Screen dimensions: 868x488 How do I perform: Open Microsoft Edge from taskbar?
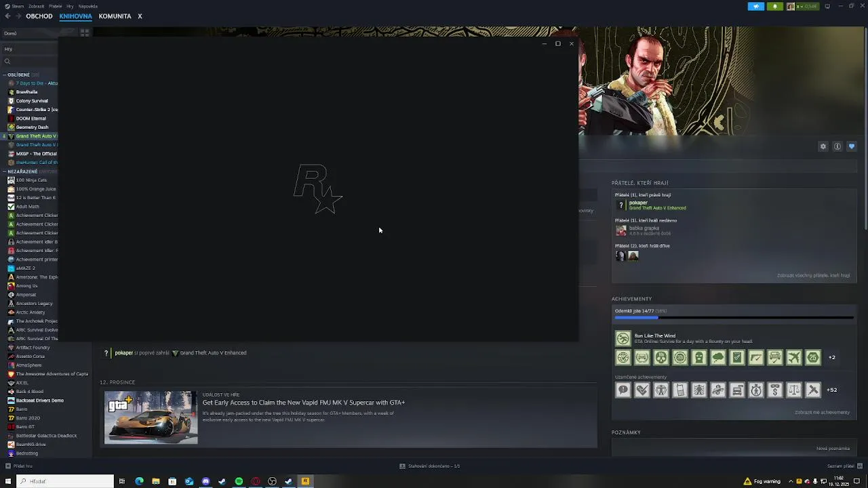(x=139, y=481)
